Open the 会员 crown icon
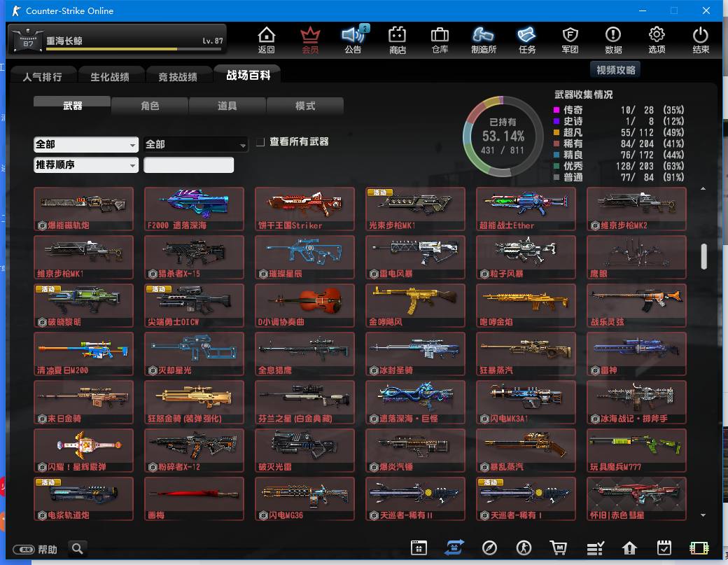 click(310, 40)
